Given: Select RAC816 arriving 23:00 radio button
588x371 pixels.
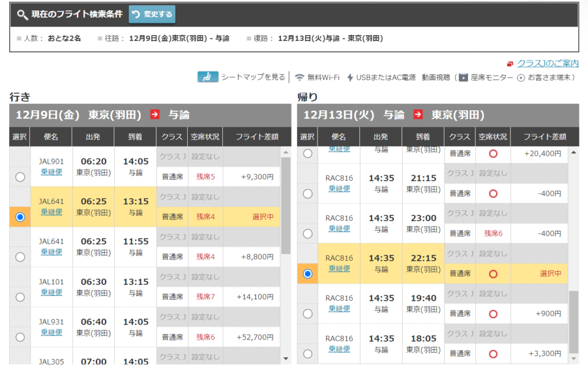Looking at the screenshot, I should (308, 234).
